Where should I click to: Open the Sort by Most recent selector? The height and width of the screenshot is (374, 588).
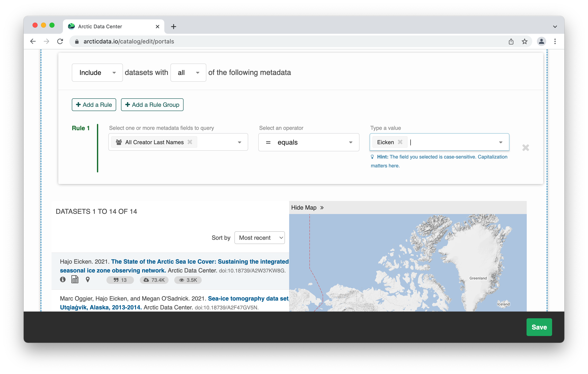260,238
